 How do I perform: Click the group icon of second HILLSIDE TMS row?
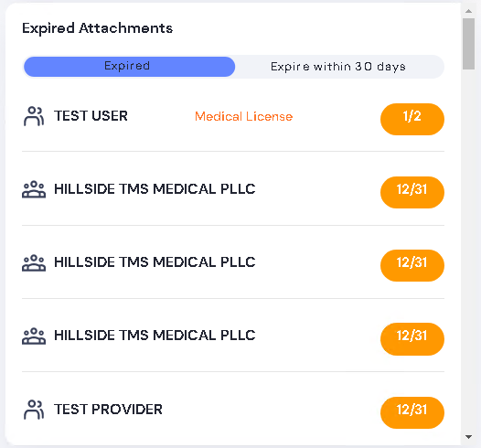coord(34,262)
